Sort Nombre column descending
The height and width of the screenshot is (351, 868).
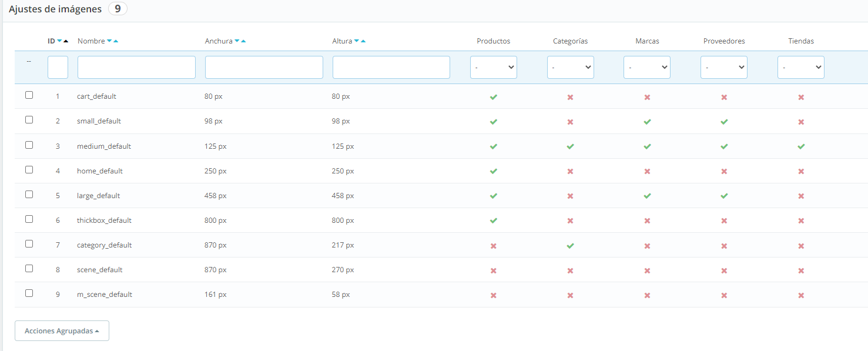pos(109,41)
